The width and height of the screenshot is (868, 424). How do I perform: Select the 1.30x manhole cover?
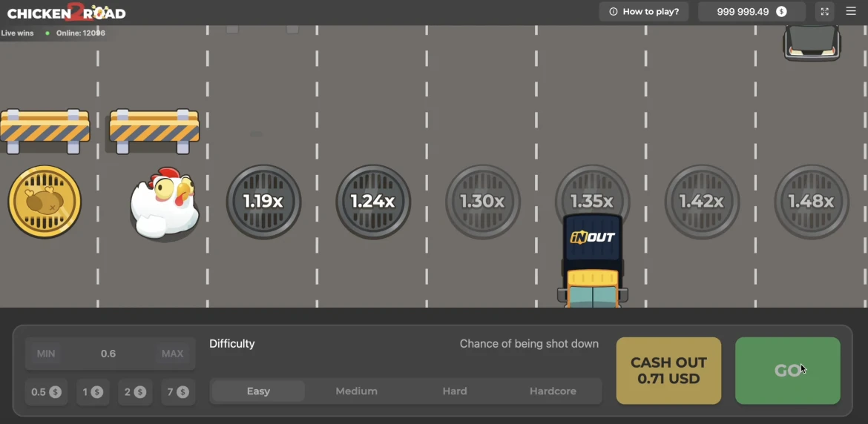click(x=483, y=202)
